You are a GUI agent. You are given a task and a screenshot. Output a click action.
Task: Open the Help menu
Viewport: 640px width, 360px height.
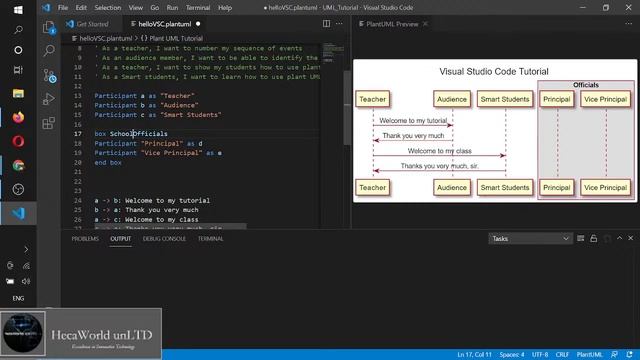224,8
